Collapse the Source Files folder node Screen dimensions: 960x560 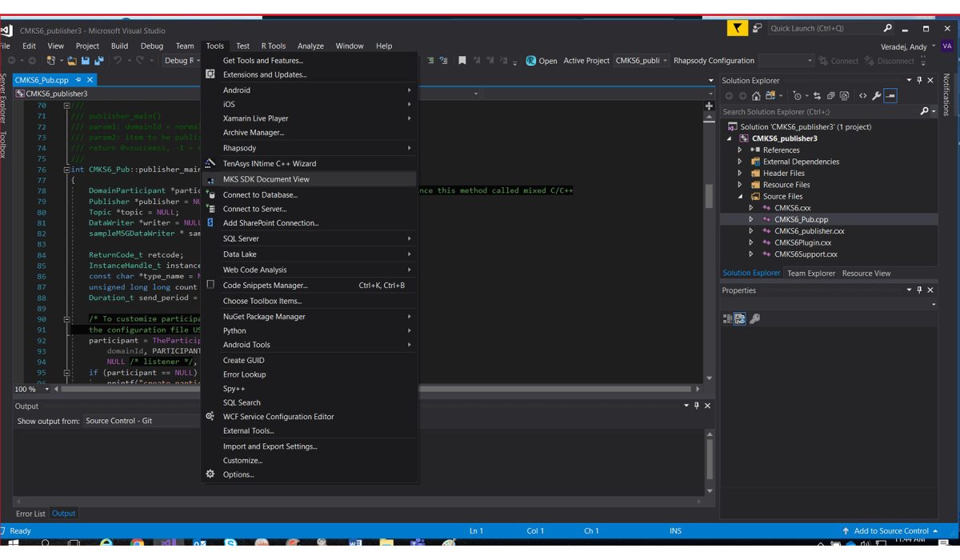[x=740, y=197]
